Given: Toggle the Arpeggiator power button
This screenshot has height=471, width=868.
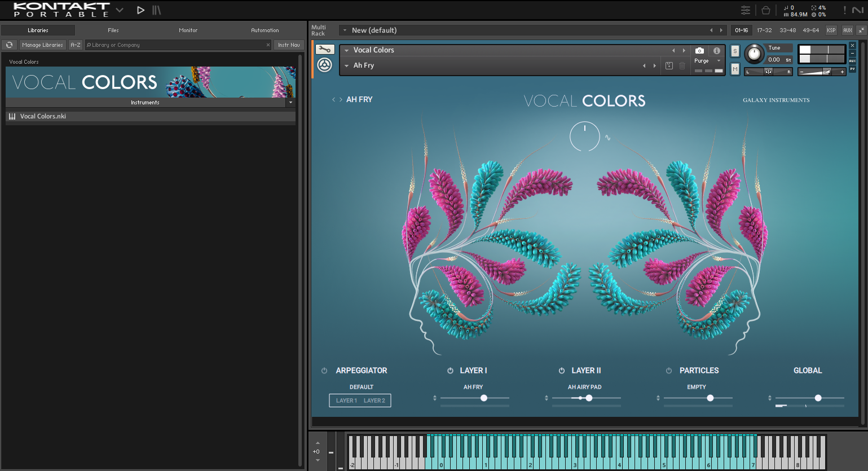Looking at the screenshot, I should point(324,371).
